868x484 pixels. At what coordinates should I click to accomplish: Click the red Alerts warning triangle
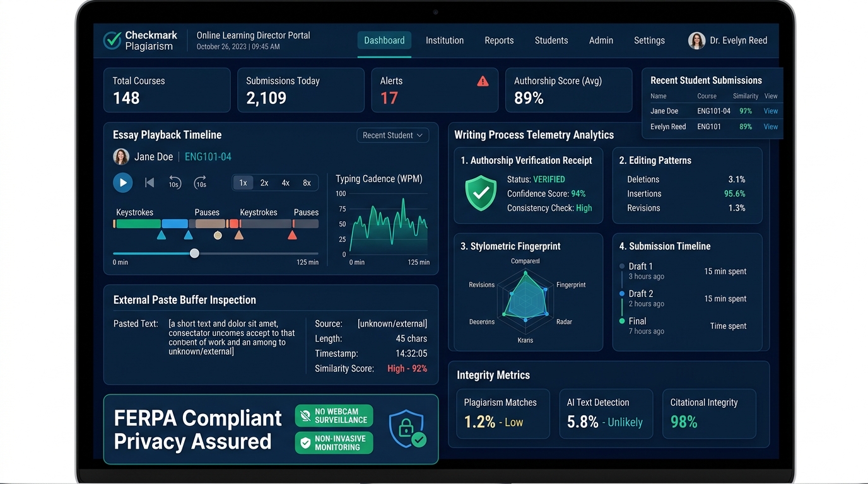click(483, 81)
